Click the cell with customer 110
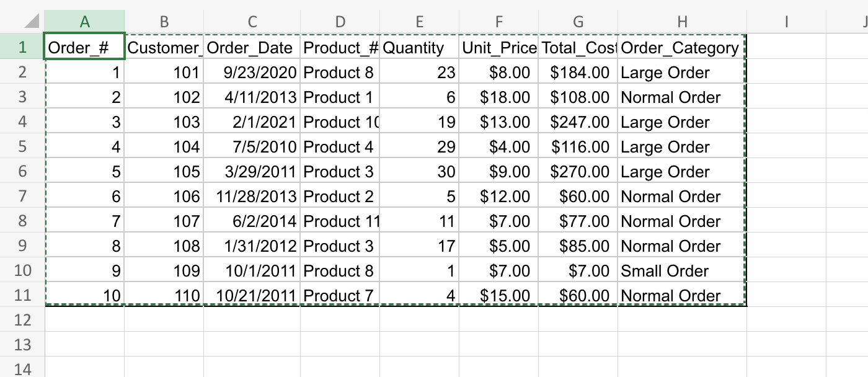868x377 pixels. pos(164,295)
